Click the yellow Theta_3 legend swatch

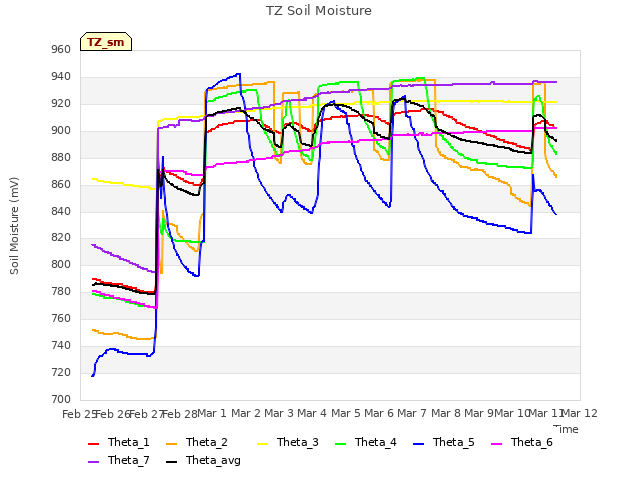click(x=262, y=443)
